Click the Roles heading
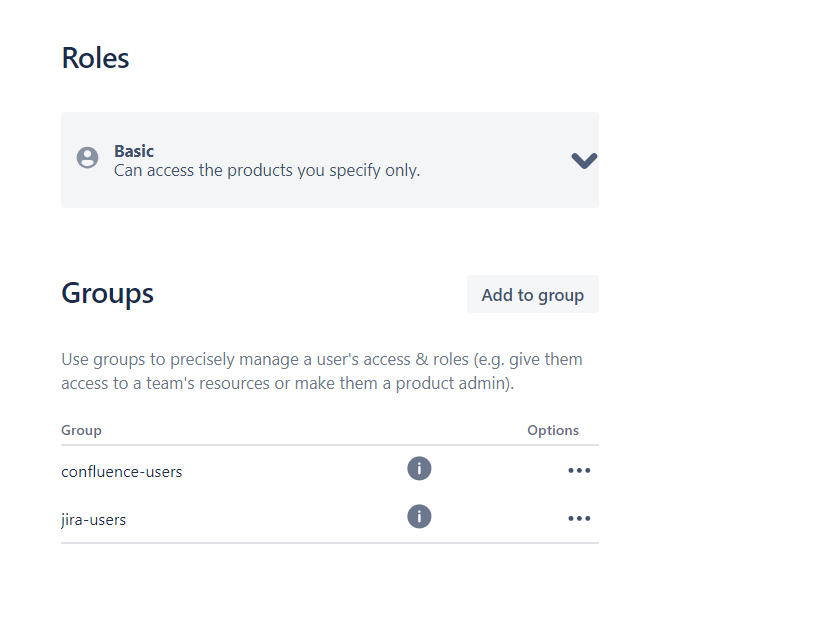This screenshot has height=637, width=820. point(95,57)
